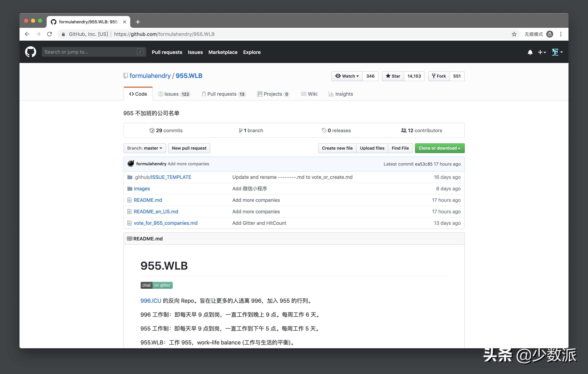Reload the page with the refresh icon

tap(50, 34)
